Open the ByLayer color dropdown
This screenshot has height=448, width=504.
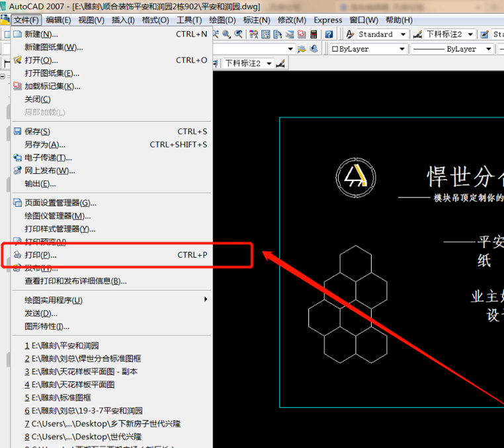coord(401,49)
